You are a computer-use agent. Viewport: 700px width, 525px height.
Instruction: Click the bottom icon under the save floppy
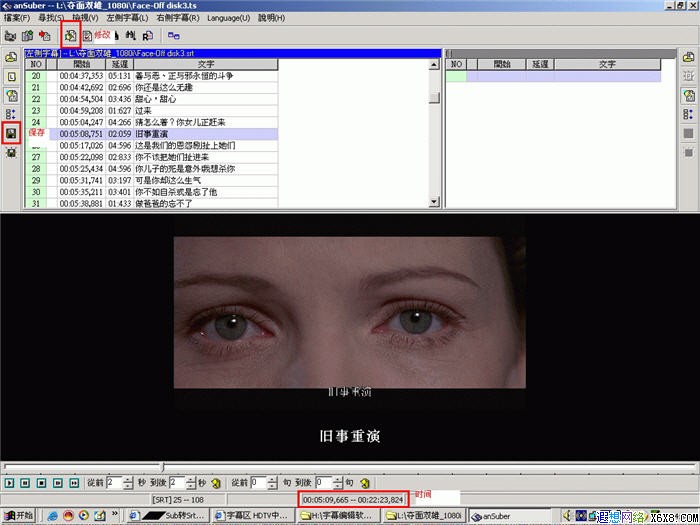coord(12,153)
